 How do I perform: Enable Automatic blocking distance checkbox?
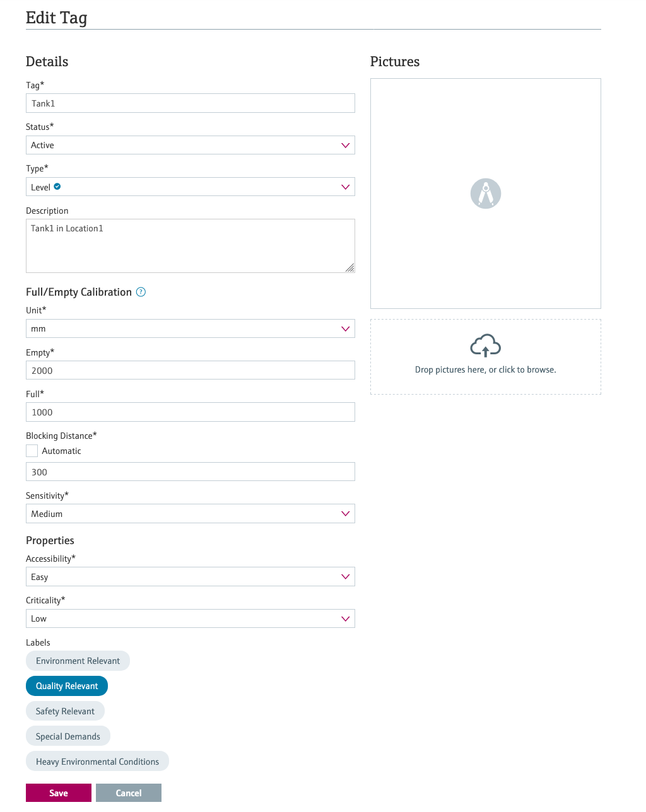32,451
